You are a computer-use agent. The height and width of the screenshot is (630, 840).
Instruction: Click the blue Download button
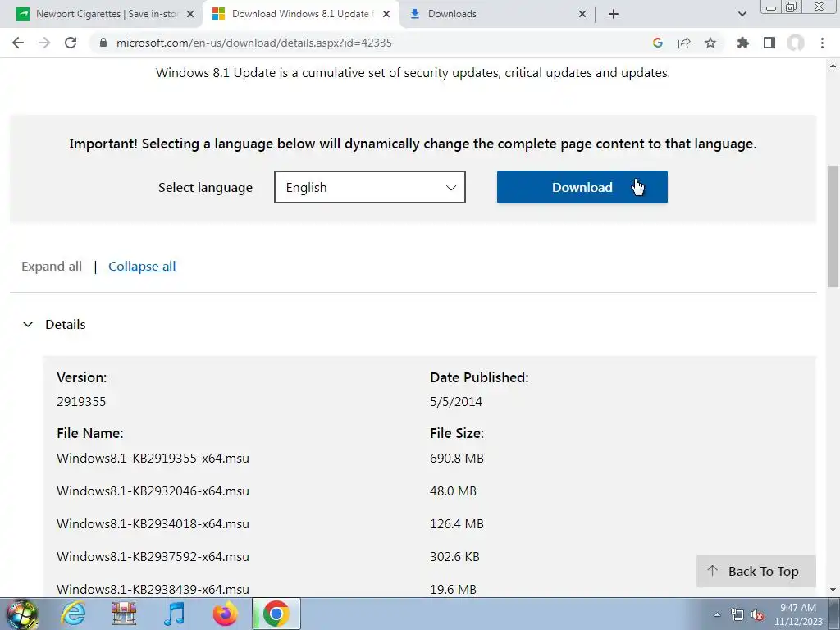click(x=582, y=187)
